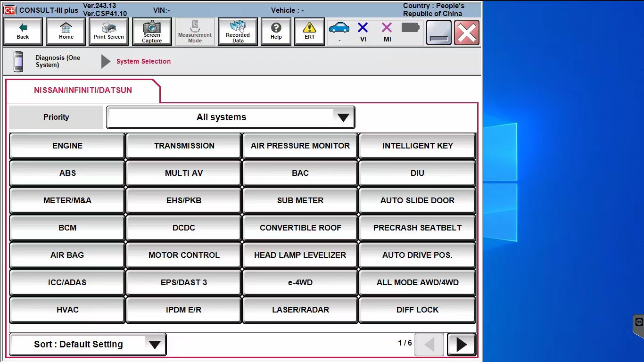Open DIFF LOCK system
This screenshot has height=362, width=644.
coord(417,310)
